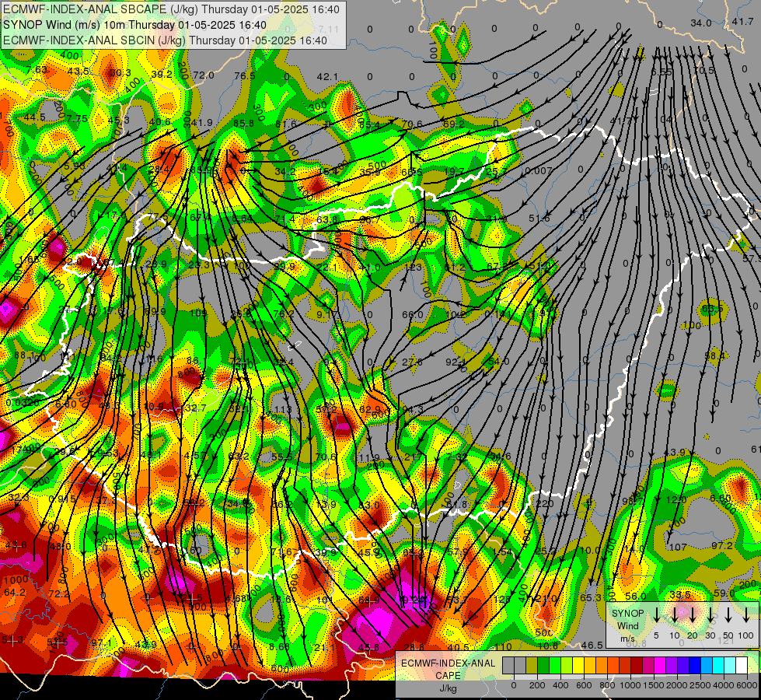
Task: Click map value 41.7 in top right corner
Action: (x=742, y=21)
